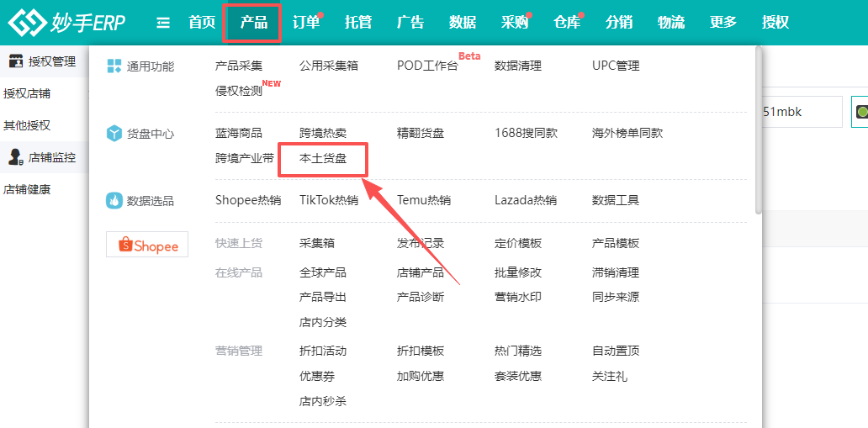
Task: Open 采集箱 under 快速上货
Action: [316, 243]
